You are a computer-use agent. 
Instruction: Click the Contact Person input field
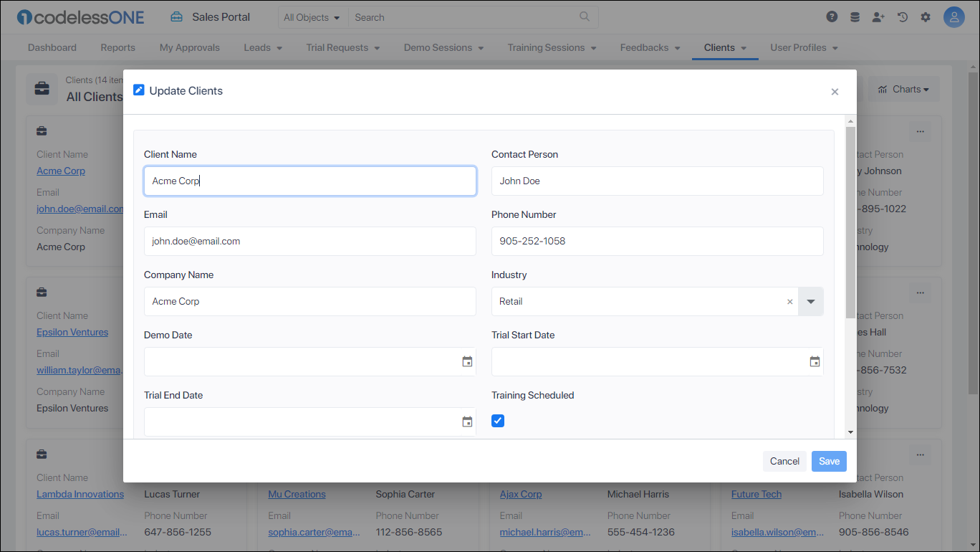(x=657, y=181)
